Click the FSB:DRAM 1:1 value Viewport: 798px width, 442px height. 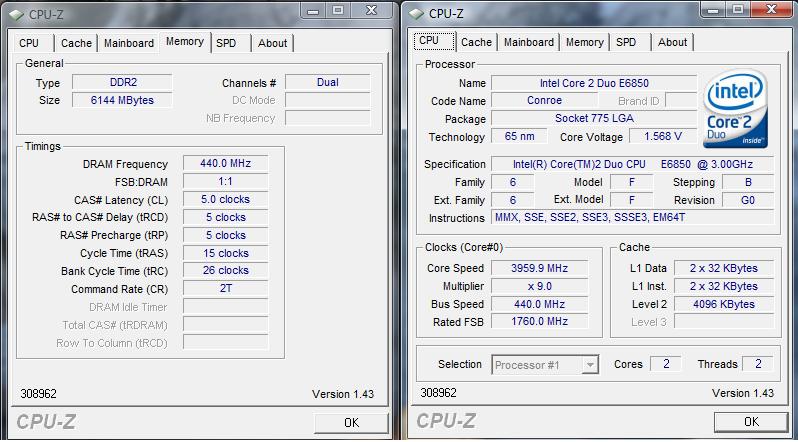(225, 181)
